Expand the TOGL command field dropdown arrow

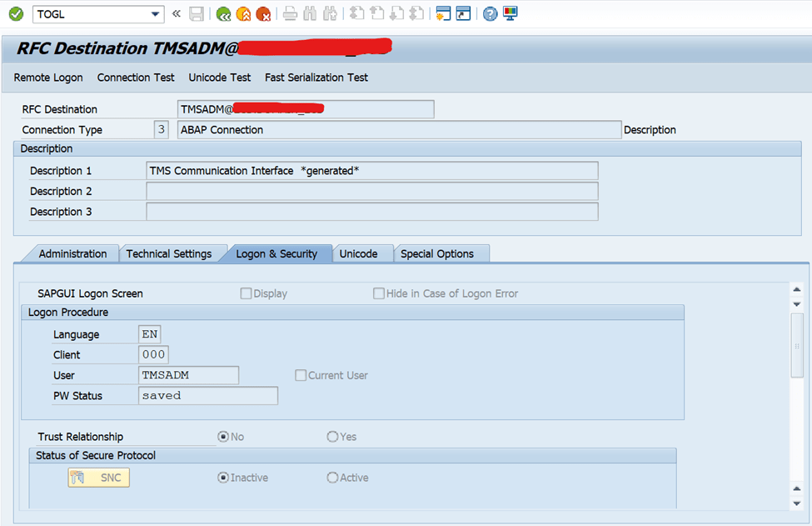tap(155, 14)
